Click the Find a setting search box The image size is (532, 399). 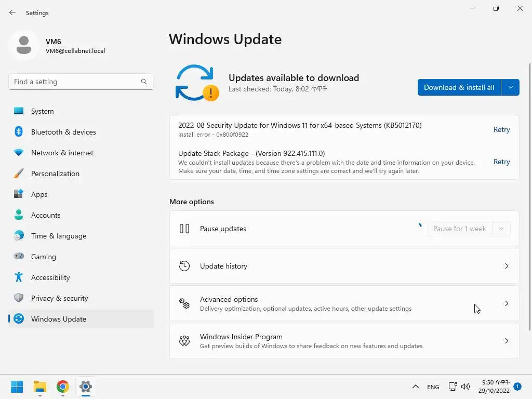click(81, 82)
